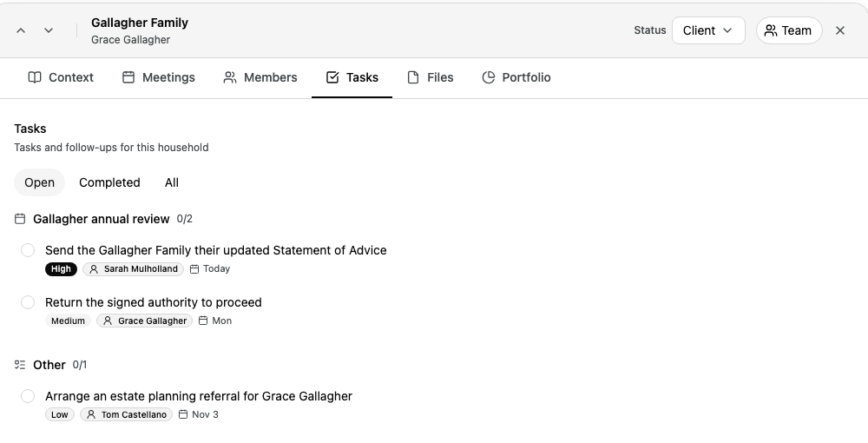Image resolution: width=868 pixels, height=443 pixels.
Task: Open the Team button
Action: 789,30
